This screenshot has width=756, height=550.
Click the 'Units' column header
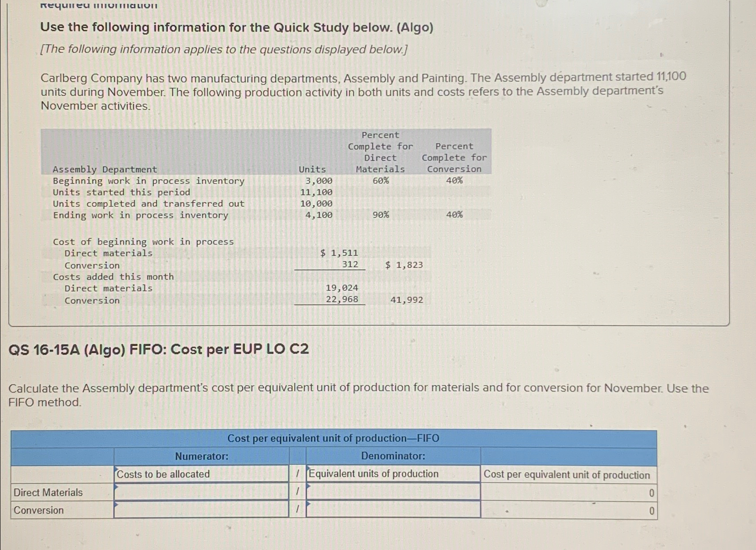[x=312, y=170]
